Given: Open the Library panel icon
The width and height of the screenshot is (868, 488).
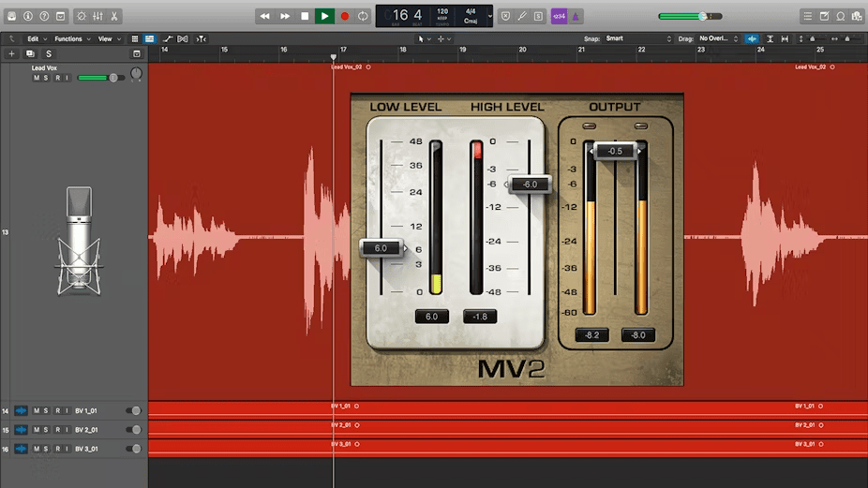Looking at the screenshot, I should pos(10,16).
